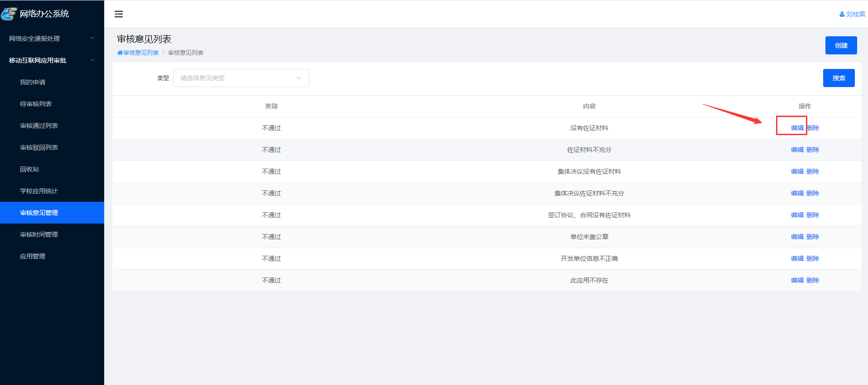Select 审核通过列表 in sidebar

click(39, 126)
